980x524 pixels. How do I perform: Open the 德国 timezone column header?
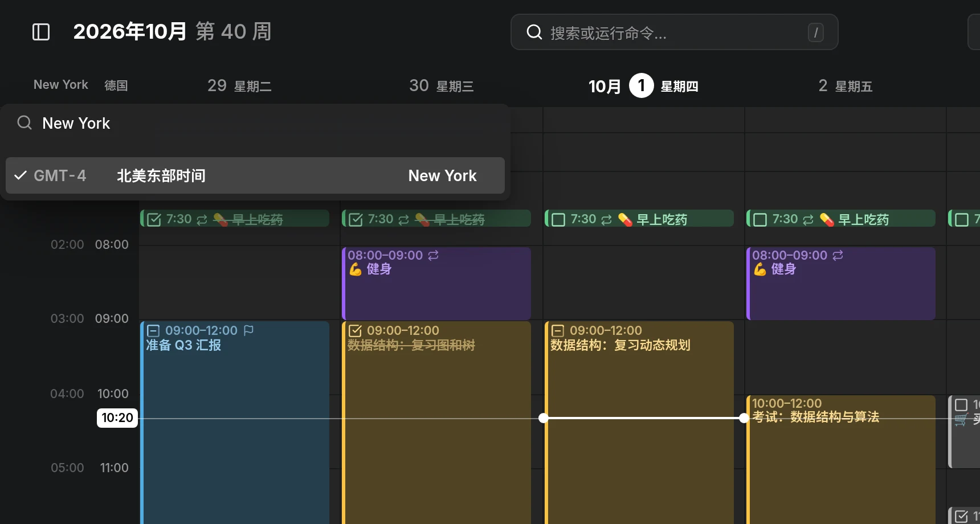point(116,85)
